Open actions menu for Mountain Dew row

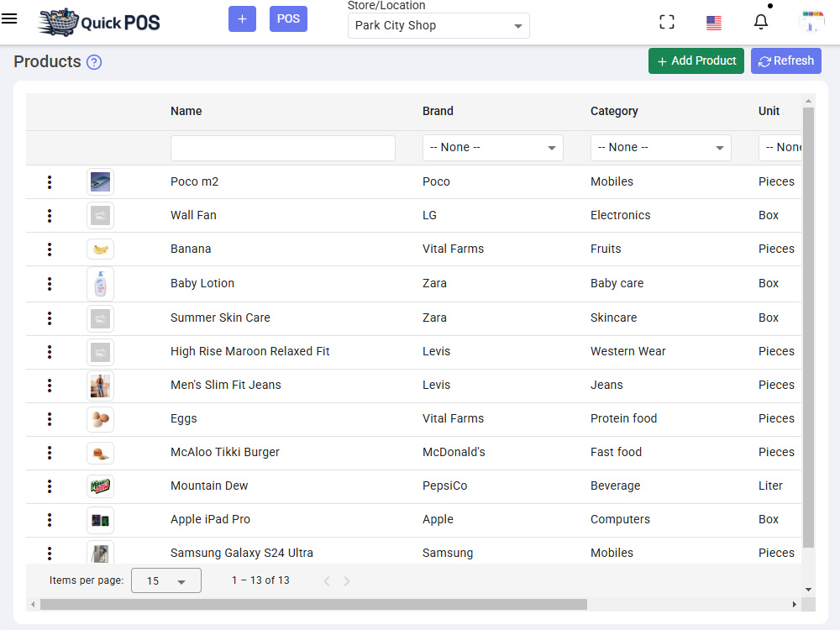50,486
